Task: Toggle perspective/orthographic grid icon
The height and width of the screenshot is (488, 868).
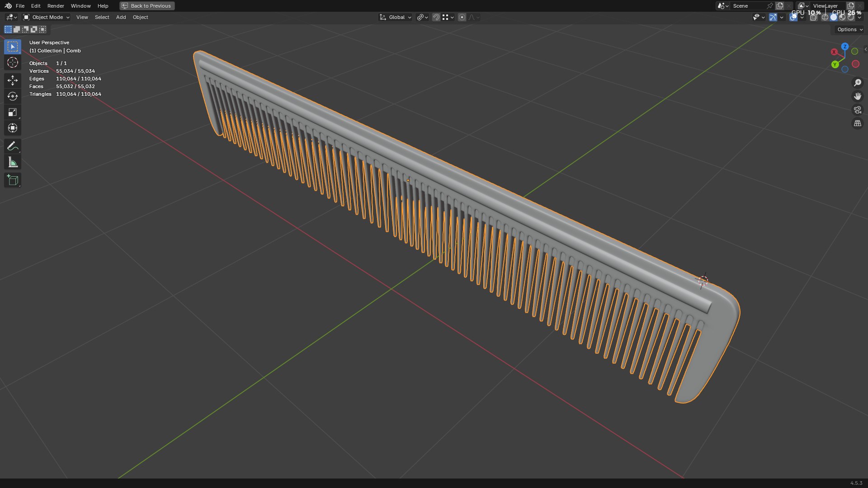Action: pos(857,123)
